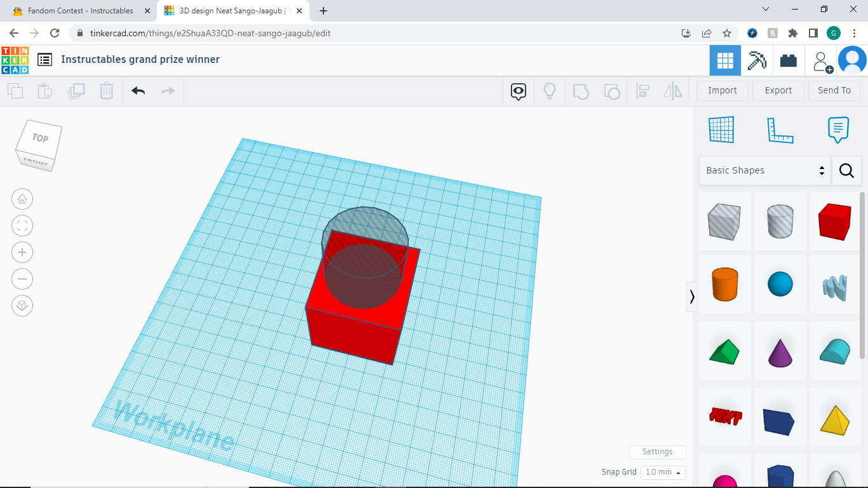
Task: Select the green Roof shape
Action: click(724, 351)
